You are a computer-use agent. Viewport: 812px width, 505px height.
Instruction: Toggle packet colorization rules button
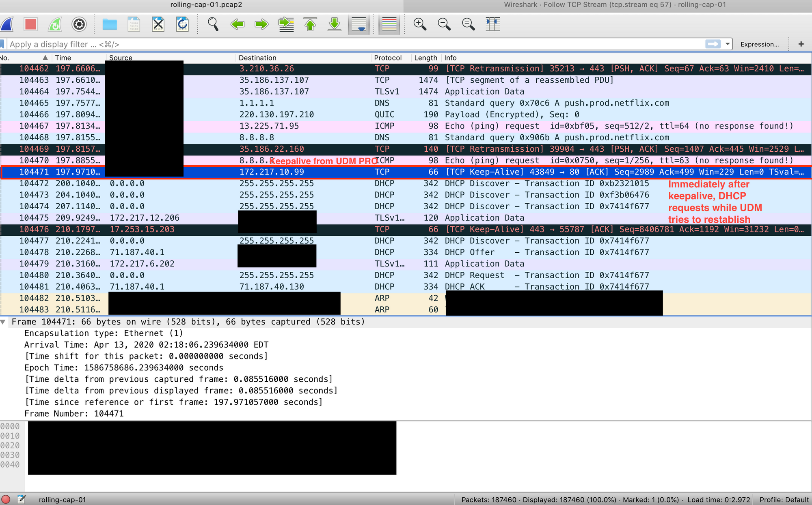(x=389, y=24)
